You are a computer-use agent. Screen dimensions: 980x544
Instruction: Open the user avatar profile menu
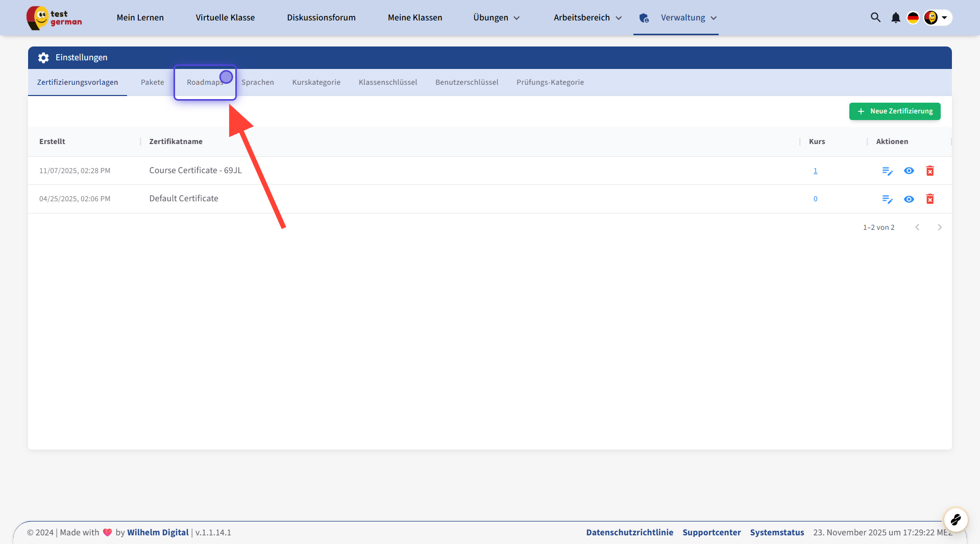937,18
